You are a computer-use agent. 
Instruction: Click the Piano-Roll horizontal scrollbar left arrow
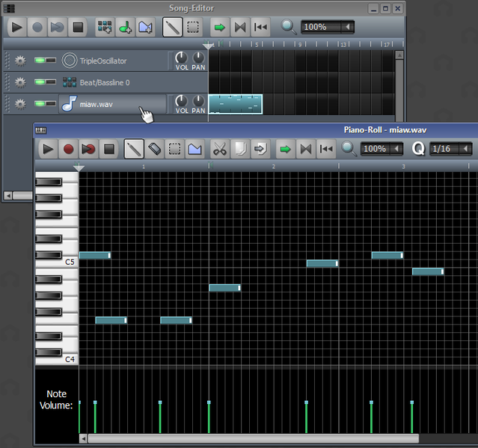(x=83, y=438)
